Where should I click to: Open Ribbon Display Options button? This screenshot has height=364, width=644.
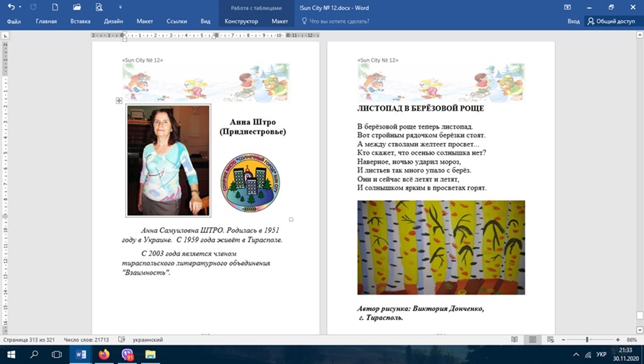[567, 7]
